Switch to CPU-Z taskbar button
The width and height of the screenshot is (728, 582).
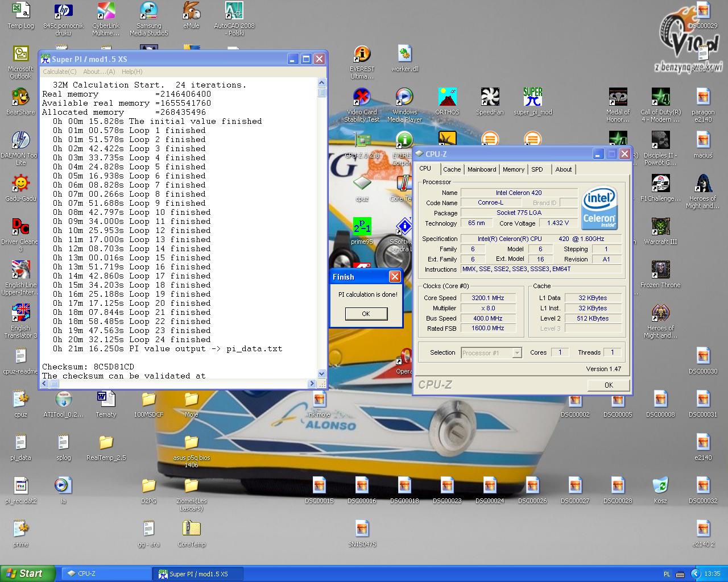(105, 574)
